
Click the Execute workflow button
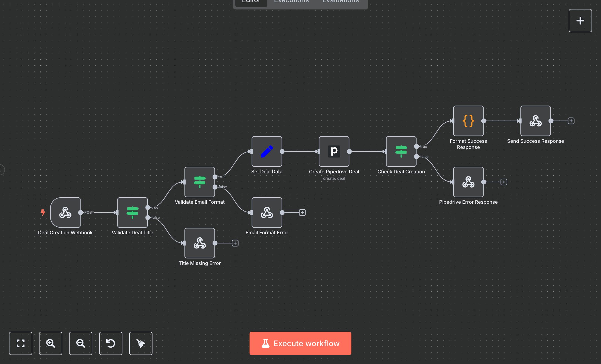pos(300,343)
